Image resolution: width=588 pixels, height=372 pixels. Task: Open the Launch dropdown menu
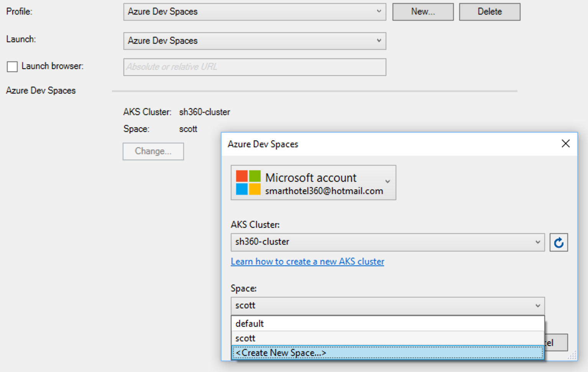point(255,41)
